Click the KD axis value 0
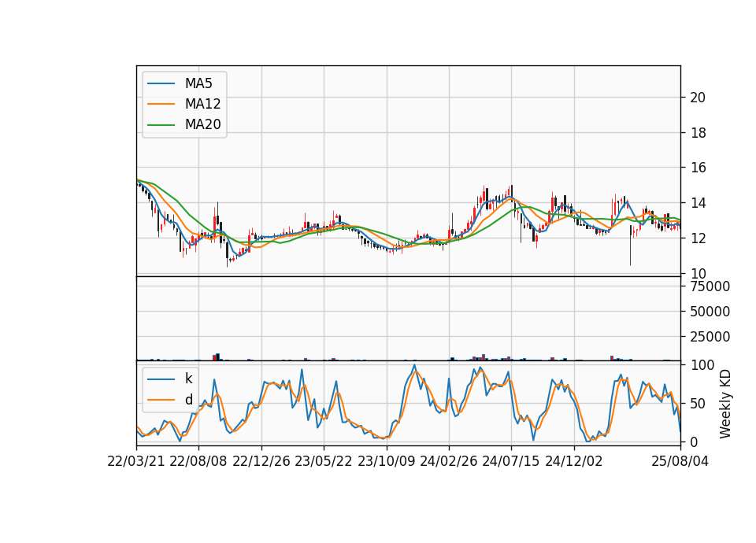This screenshot has height=543, width=756. click(694, 441)
